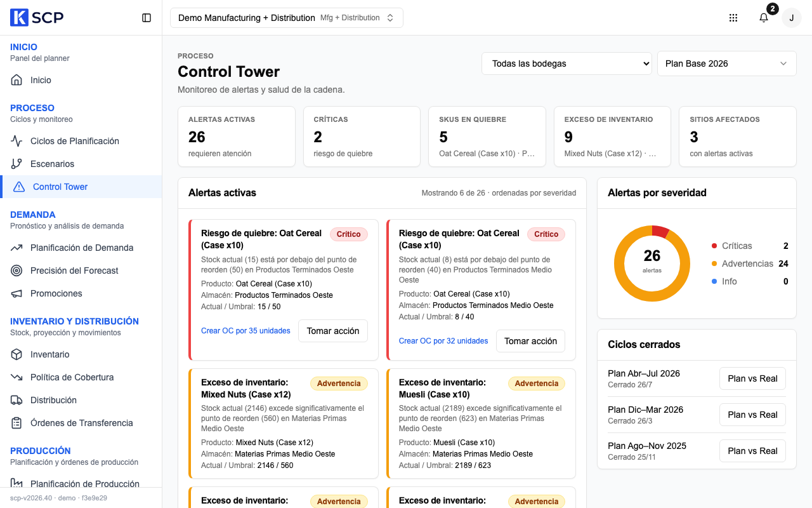The image size is (812, 508).
Task: Click the Crear OC por 35 unidades link
Action: [x=246, y=331]
